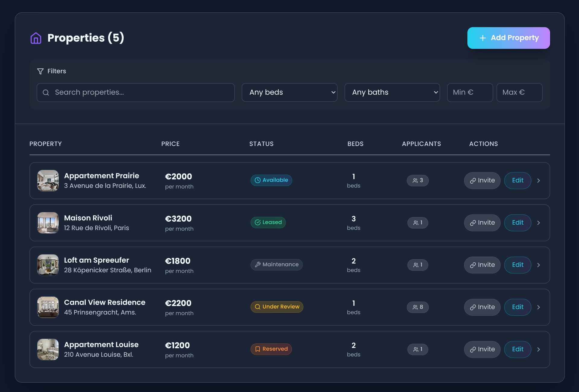Focus the Min € price field

470,92
